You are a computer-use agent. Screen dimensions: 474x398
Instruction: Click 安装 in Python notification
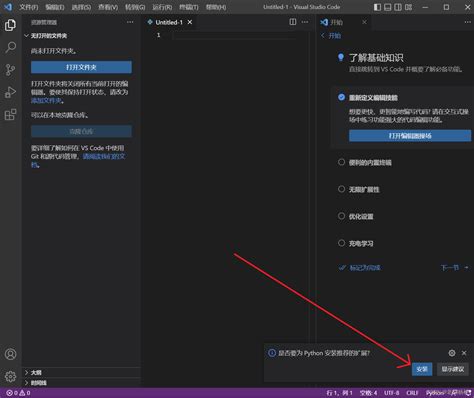click(422, 369)
